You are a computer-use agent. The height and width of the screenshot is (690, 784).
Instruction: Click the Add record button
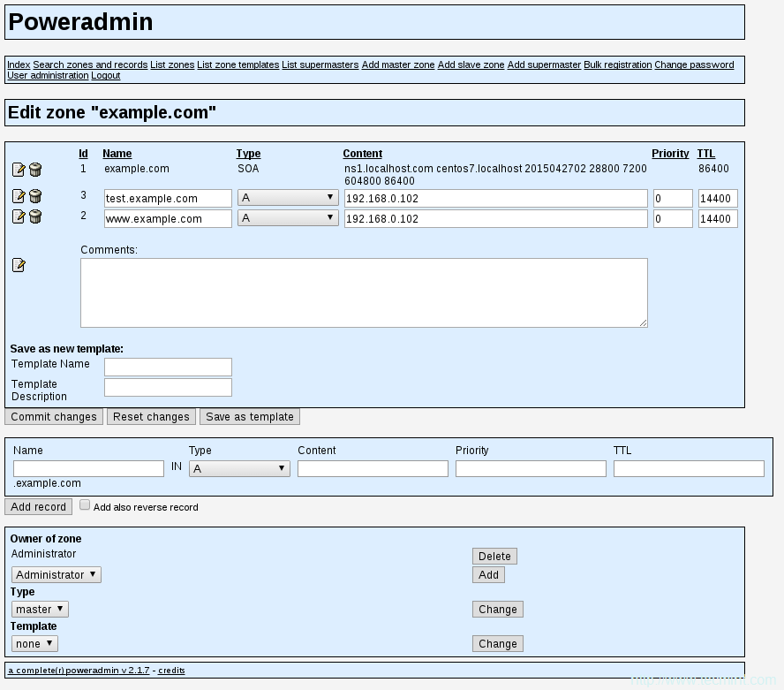point(38,506)
